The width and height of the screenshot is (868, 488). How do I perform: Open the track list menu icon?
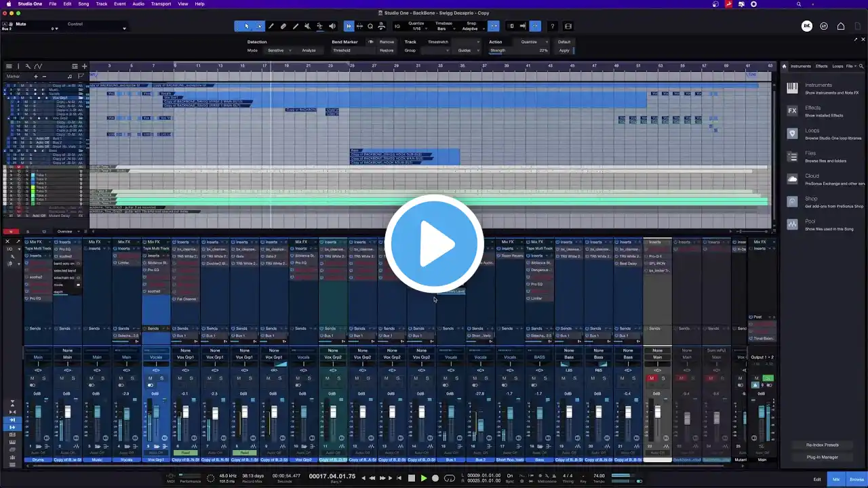tap(9, 66)
